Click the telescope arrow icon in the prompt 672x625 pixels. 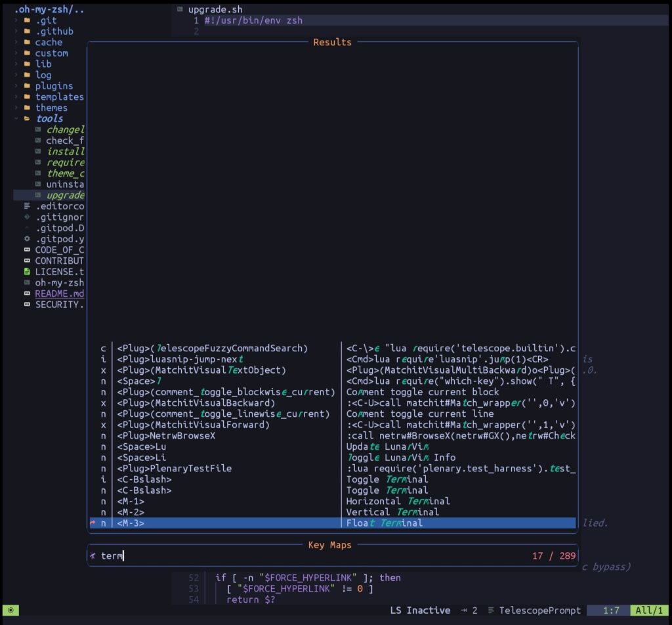click(92, 555)
